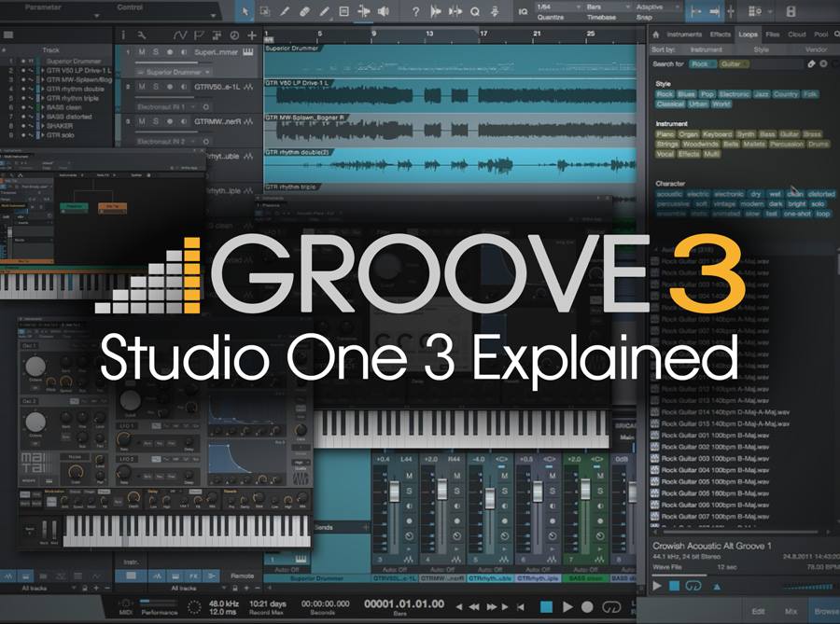Open the 1/64 Quantize dropdown
This screenshot has width=840, height=624.
click(x=559, y=7)
